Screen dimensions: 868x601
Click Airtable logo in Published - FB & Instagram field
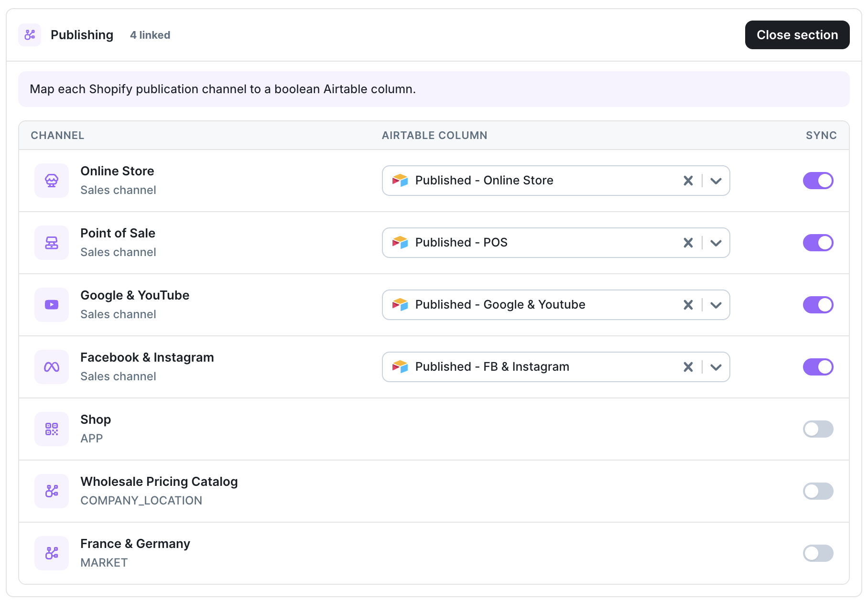(400, 367)
